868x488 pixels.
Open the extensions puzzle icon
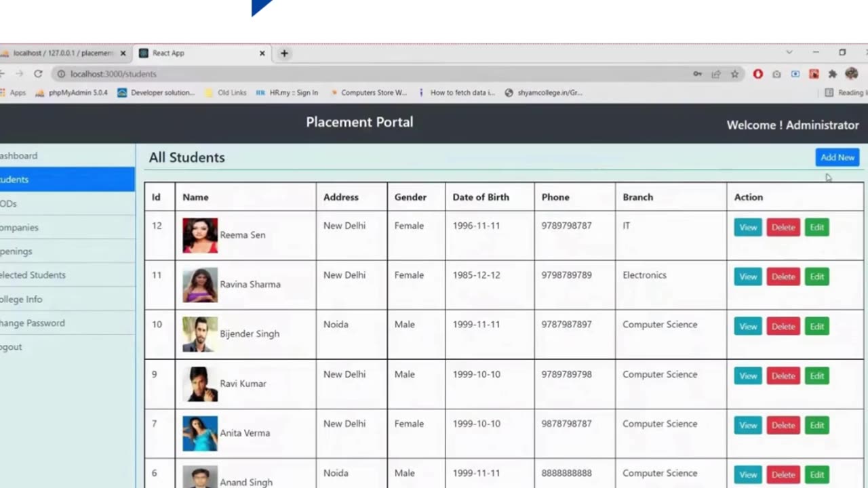pos(833,74)
